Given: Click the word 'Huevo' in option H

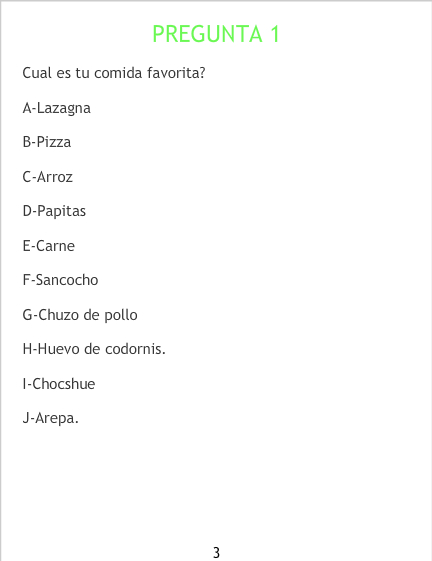Looking at the screenshot, I should click(x=58, y=349).
